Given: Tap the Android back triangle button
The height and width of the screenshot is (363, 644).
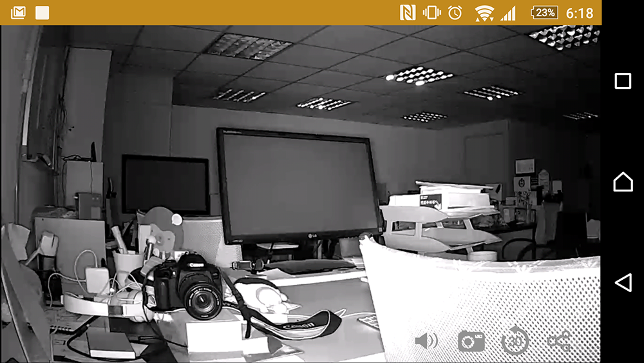Looking at the screenshot, I should [623, 282].
